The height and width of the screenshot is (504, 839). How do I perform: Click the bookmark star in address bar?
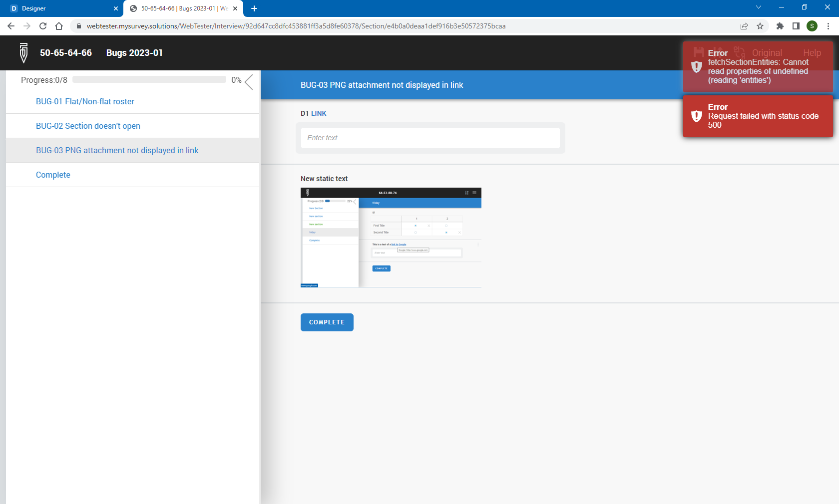point(761,26)
